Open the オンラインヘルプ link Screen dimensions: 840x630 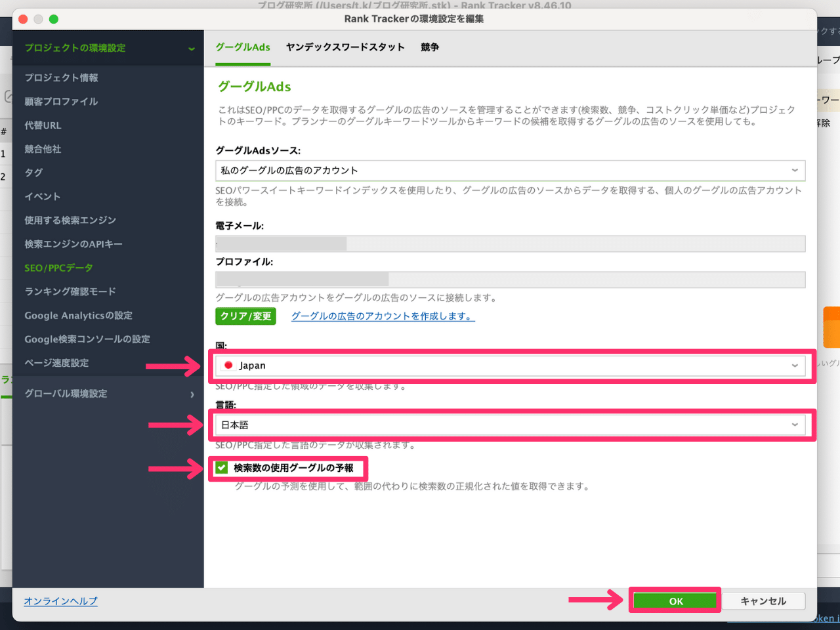pos(61,601)
